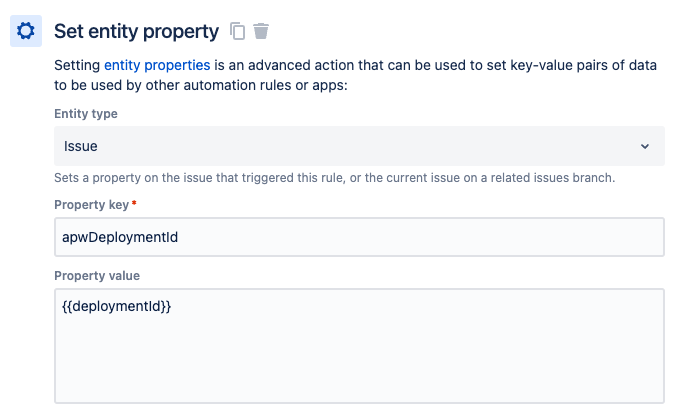Click the description paragraph about key-value pairs

coord(355,75)
